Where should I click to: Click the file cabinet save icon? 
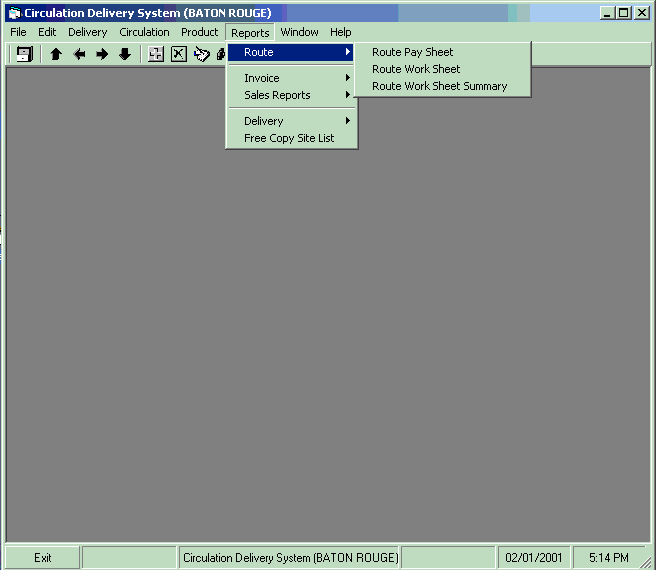[24, 54]
